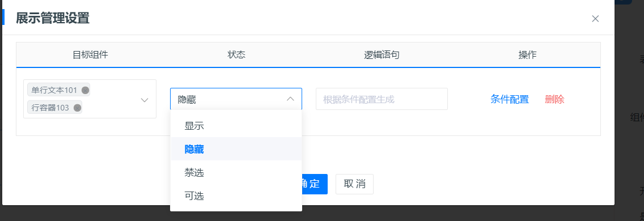
Task: Click the 行容器103 tag label
Action: click(50, 108)
